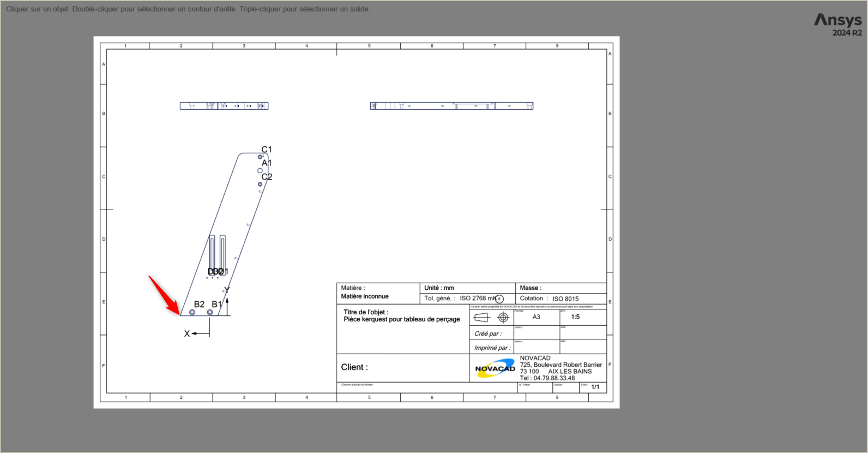The height and width of the screenshot is (453, 868).
Task: Click the 'ISO 8015' cotation value
Action: (x=565, y=299)
